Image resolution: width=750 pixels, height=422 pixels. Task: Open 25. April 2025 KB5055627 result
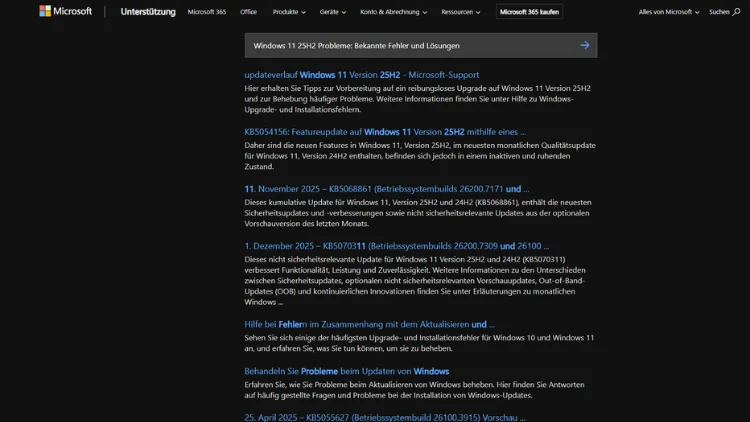[385, 417]
